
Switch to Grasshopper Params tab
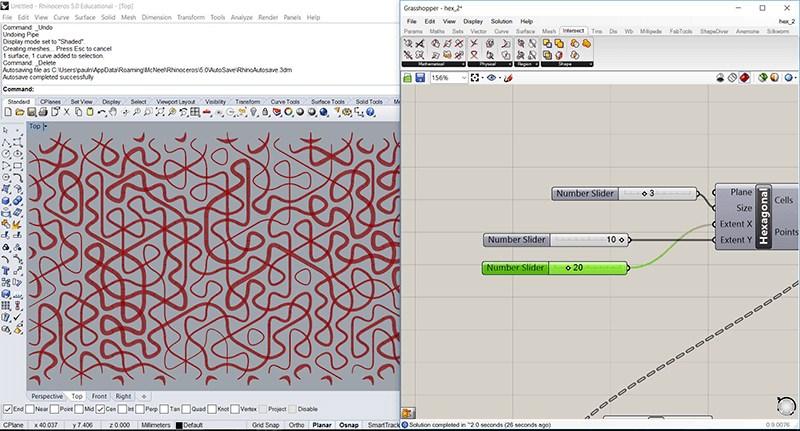413,31
